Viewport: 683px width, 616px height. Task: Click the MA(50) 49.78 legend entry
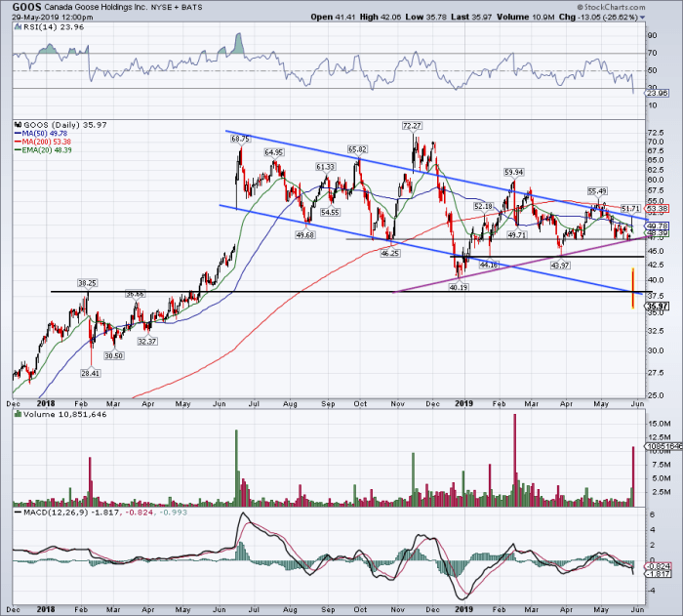pyautogui.click(x=41, y=134)
